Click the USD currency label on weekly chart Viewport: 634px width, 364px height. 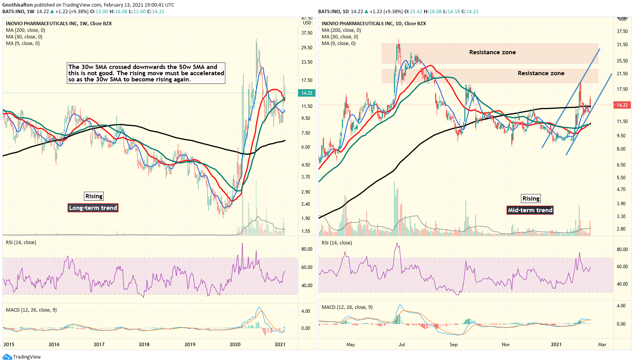pos(307,23)
